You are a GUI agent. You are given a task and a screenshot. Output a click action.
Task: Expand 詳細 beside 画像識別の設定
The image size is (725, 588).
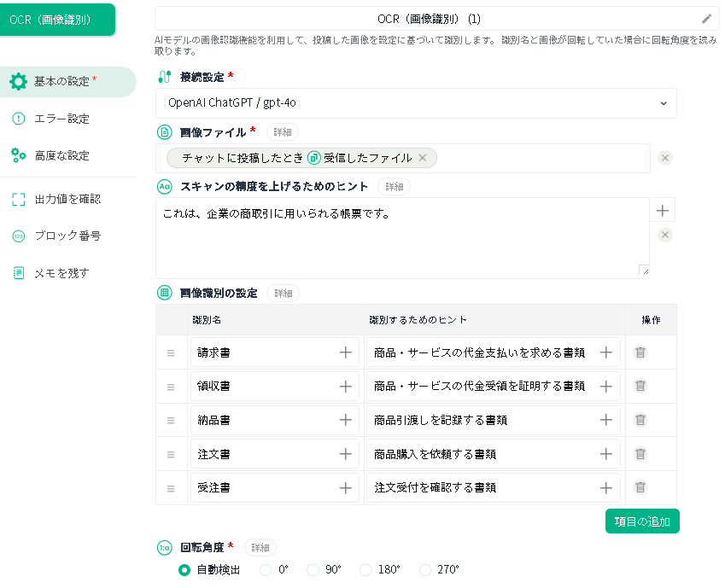(282, 294)
